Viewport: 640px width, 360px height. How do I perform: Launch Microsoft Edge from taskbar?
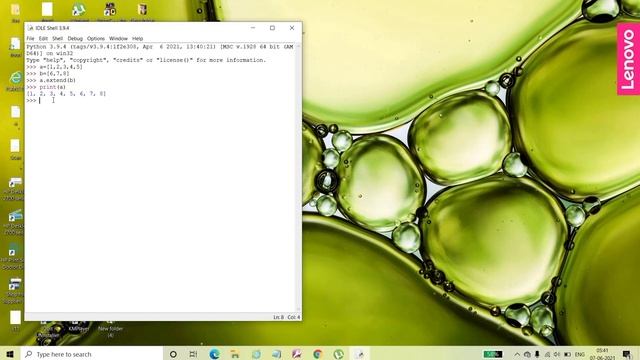(x=214, y=354)
